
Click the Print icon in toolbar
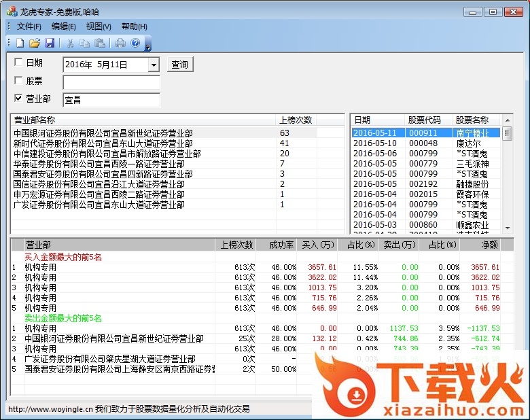pyautogui.click(x=120, y=43)
